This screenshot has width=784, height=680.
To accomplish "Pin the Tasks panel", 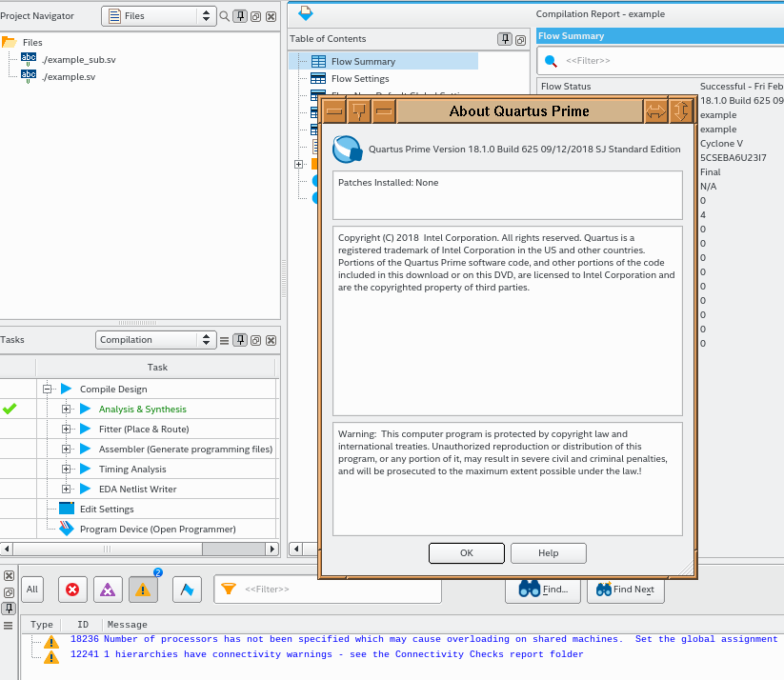I will click(x=240, y=340).
